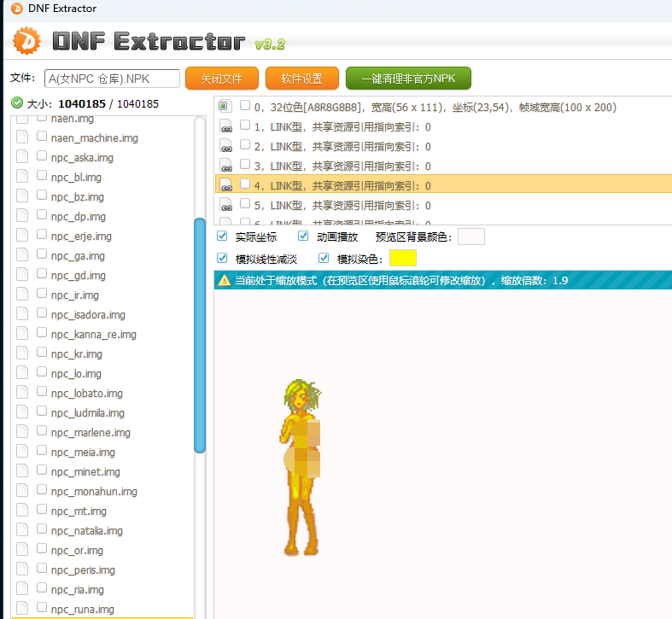Select npc_or.img in file list
The width and height of the screenshot is (672, 619).
(x=77, y=551)
